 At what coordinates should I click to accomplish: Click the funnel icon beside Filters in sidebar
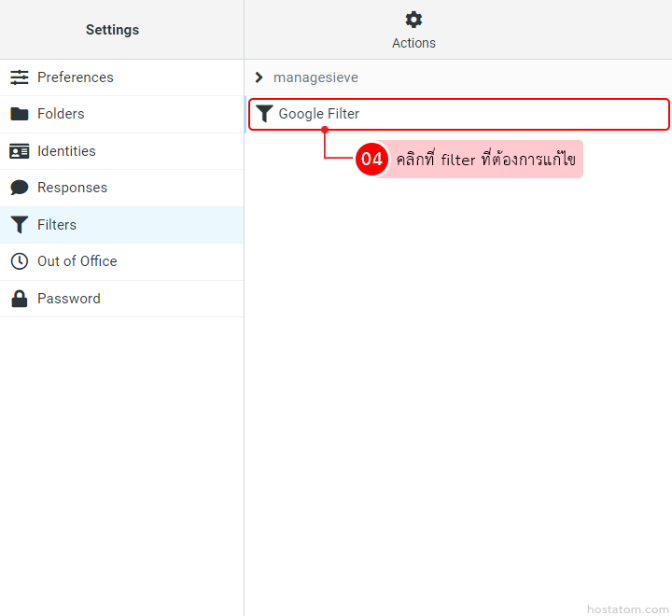tap(20, 225)
